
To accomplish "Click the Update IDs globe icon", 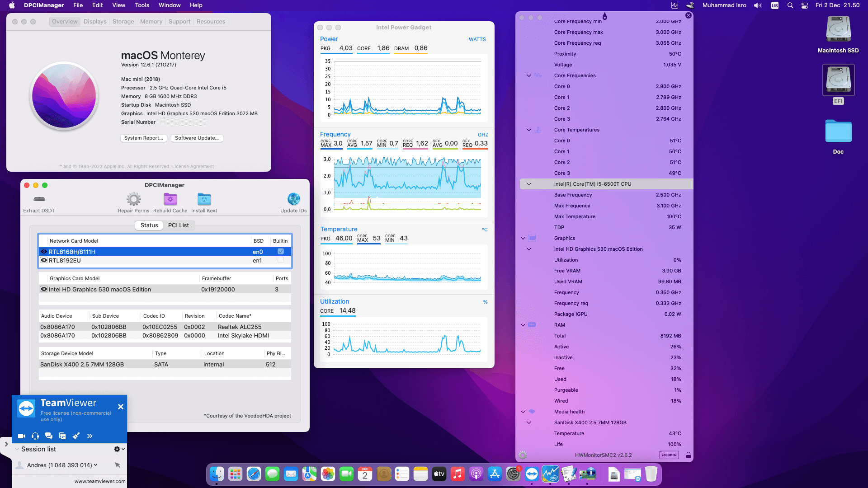I will 293,199.
